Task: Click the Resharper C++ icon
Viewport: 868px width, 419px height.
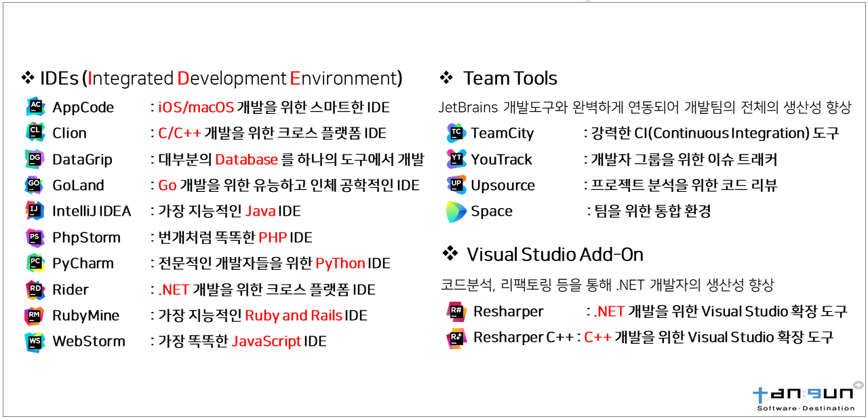Action: pyautogui.click(x=456, y=338)
